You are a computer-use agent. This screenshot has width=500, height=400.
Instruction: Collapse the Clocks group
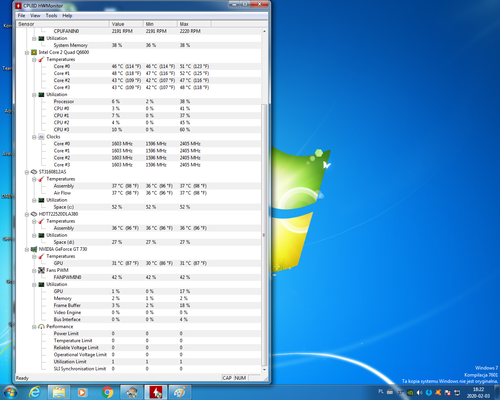pyautogui.click(x=34, y=137)
